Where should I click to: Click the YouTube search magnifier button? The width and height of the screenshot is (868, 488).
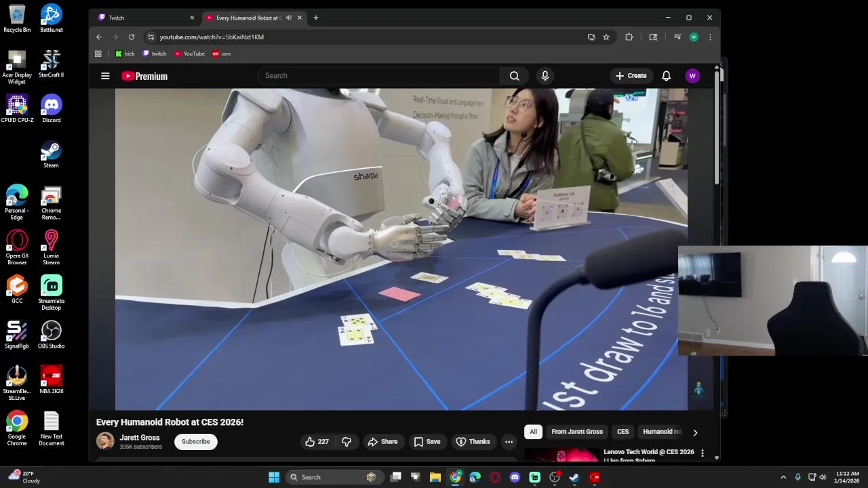515,76
